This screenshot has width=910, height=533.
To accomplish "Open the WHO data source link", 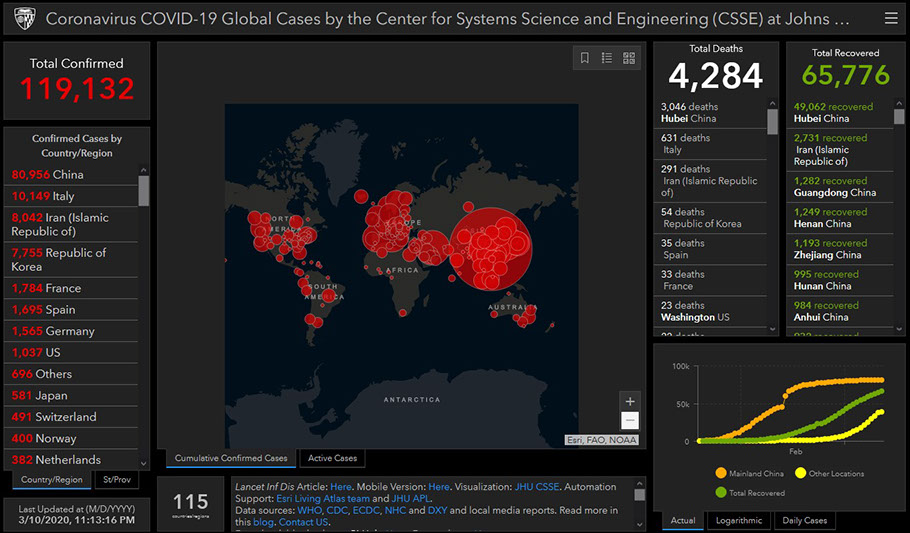I will 309,510.
